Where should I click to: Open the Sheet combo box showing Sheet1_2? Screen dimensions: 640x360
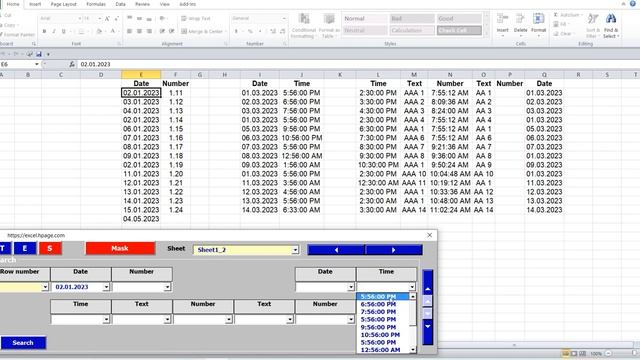pos(295,250)
